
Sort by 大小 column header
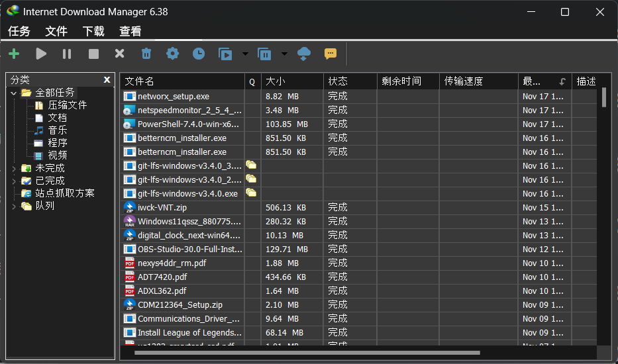tap(292, 81)
